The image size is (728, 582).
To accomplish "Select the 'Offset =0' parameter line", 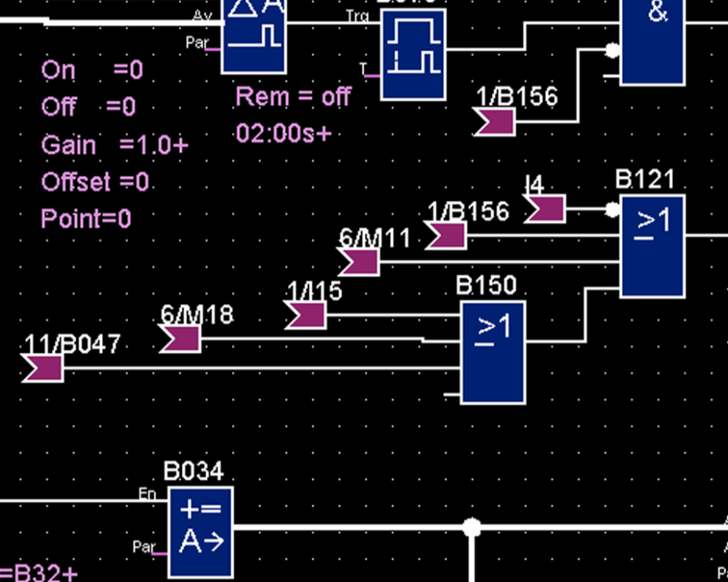I will [95, 182].
